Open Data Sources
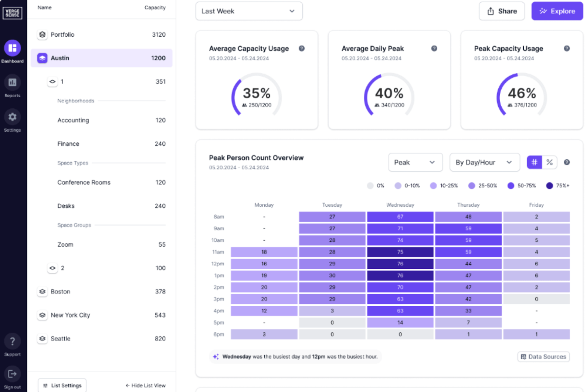The width and height of the screenshot is (588, 392). point(543,356)
